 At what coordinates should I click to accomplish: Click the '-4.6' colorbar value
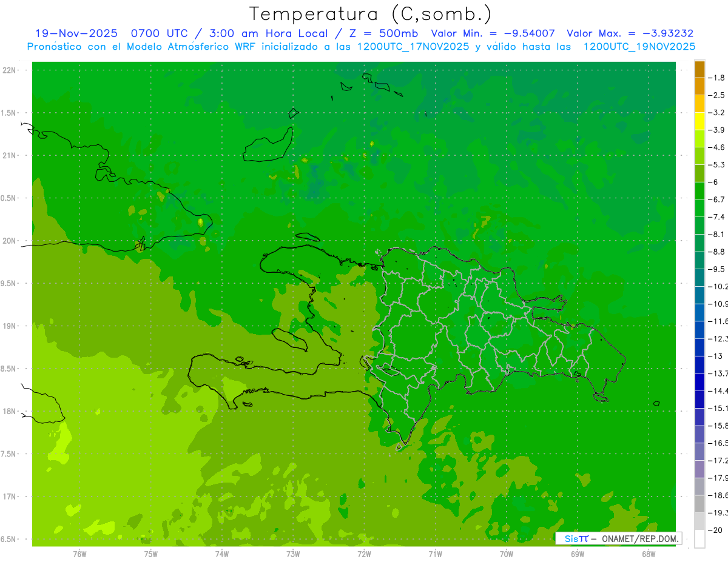pos(716,147)
